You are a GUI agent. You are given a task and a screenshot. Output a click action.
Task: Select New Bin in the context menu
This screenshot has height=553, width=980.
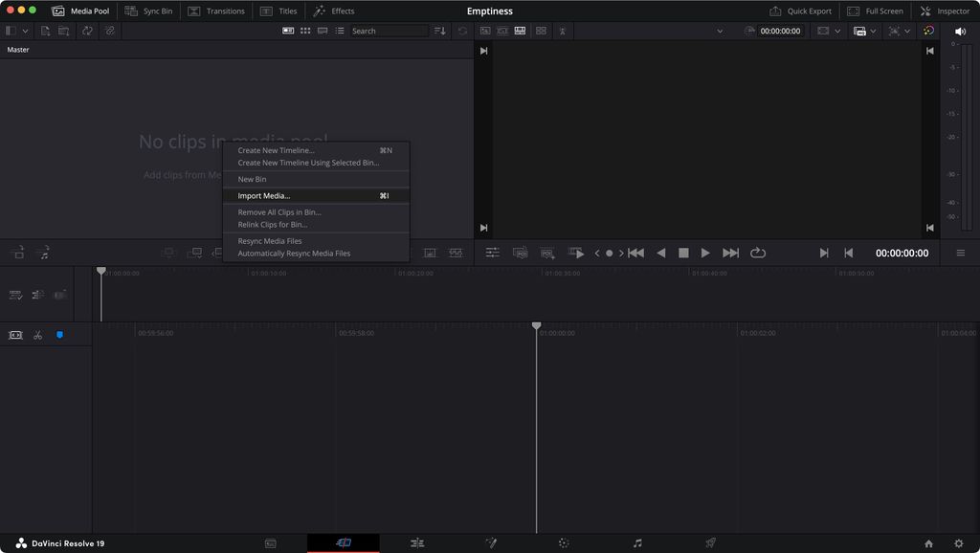pos(252,179)
